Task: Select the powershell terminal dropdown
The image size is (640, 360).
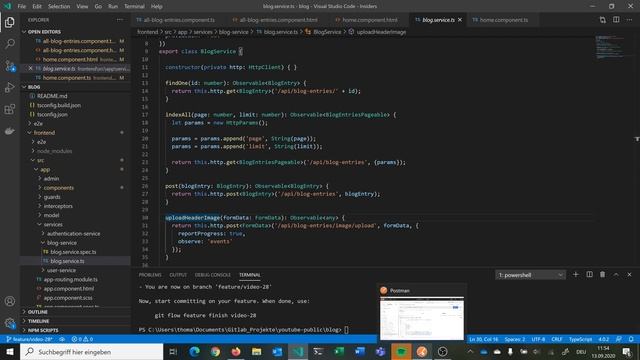Action: tap(531, 275)
